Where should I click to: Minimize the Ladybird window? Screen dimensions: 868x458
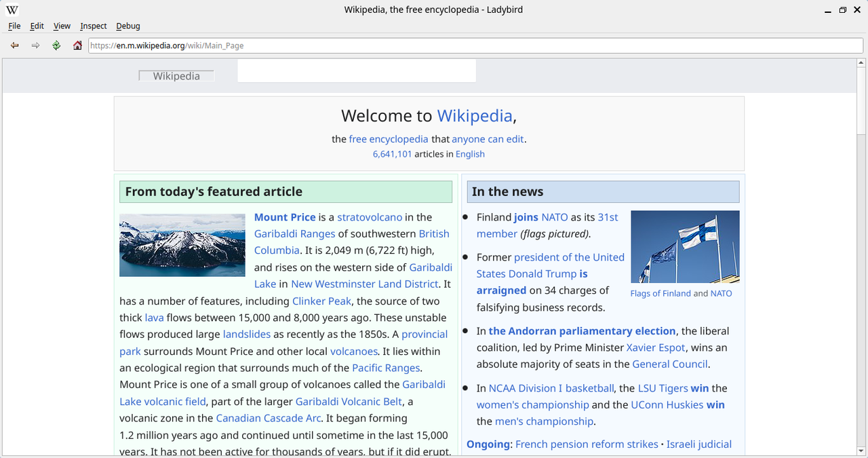828,10
